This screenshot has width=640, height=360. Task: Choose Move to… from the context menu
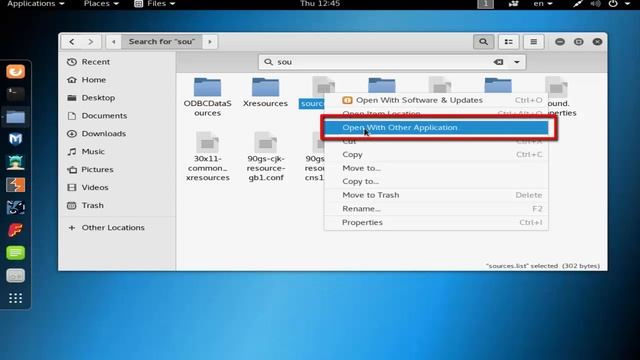click(436, 168)
